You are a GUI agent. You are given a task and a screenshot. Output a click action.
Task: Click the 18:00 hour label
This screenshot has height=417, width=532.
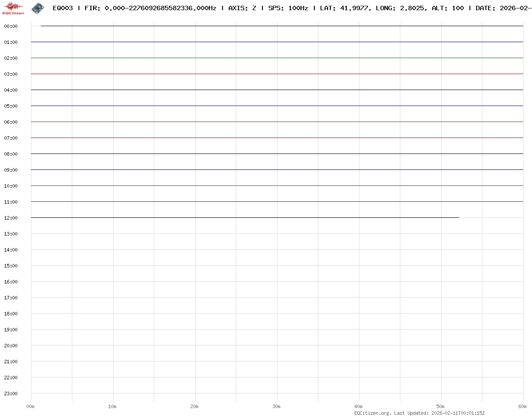pos(11,314)
